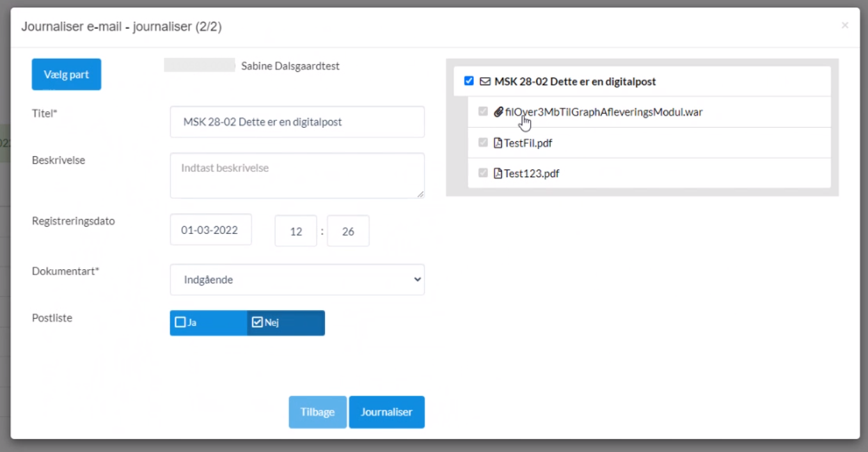Uncheck the MSK 28-02 digitalpost checkbox
868x452 pixels.
469,81
